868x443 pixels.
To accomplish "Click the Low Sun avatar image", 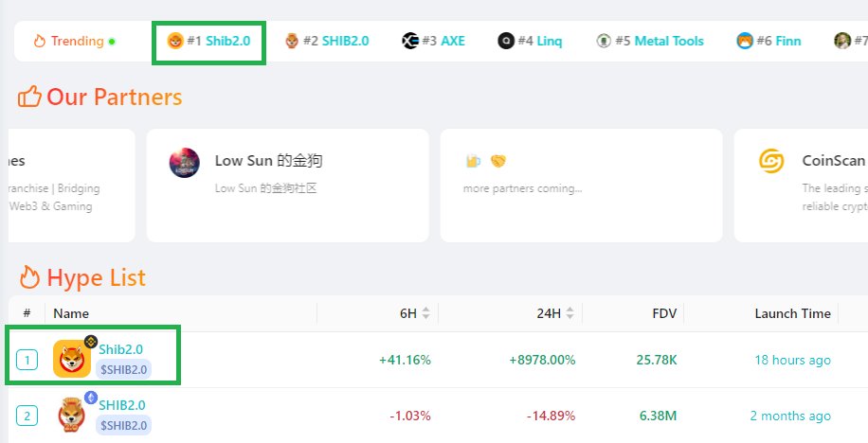I will coord(185,163).
